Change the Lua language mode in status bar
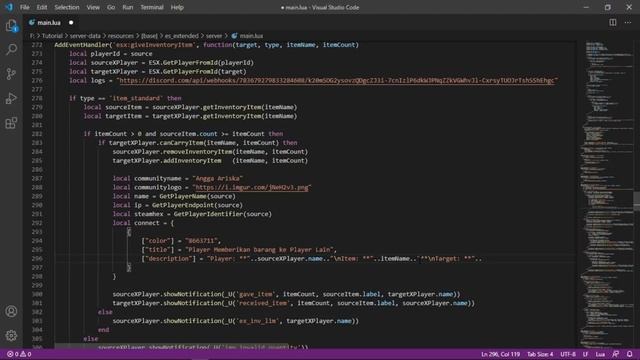Viewport: 640px width, 360px height. tap(600, 354)
